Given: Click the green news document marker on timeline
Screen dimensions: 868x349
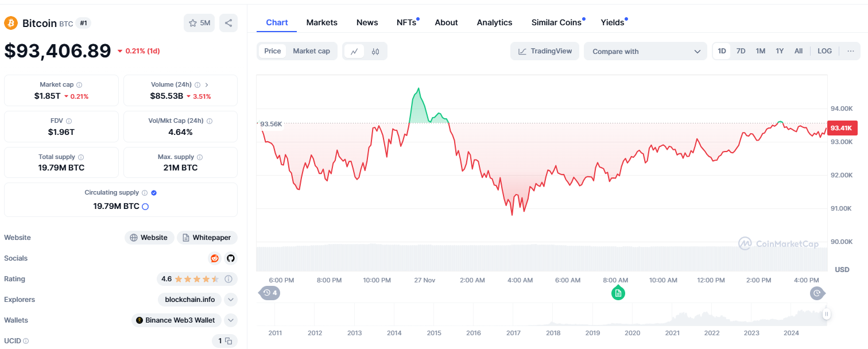Looking at the screenshot, I should click(x=618, y=293).
